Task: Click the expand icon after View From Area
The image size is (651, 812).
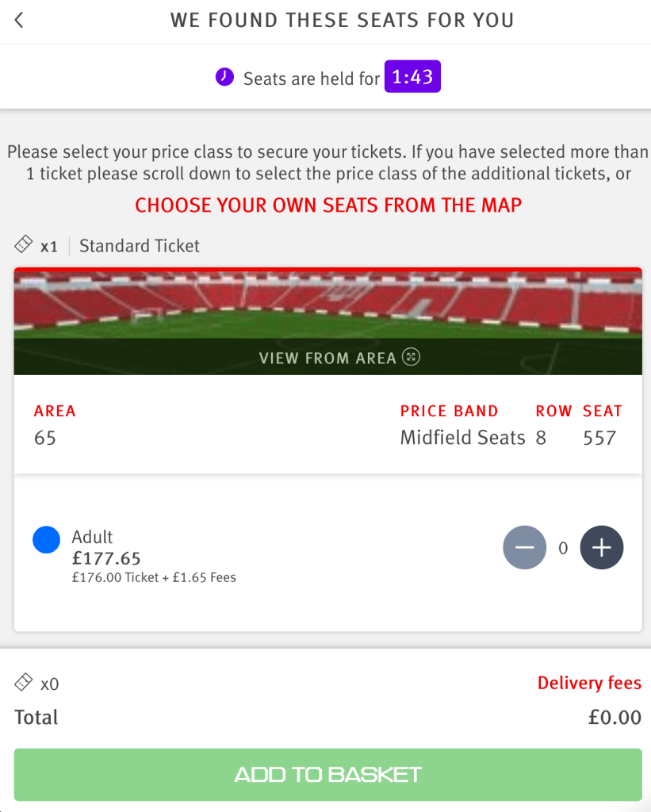Action: [410, 357]
